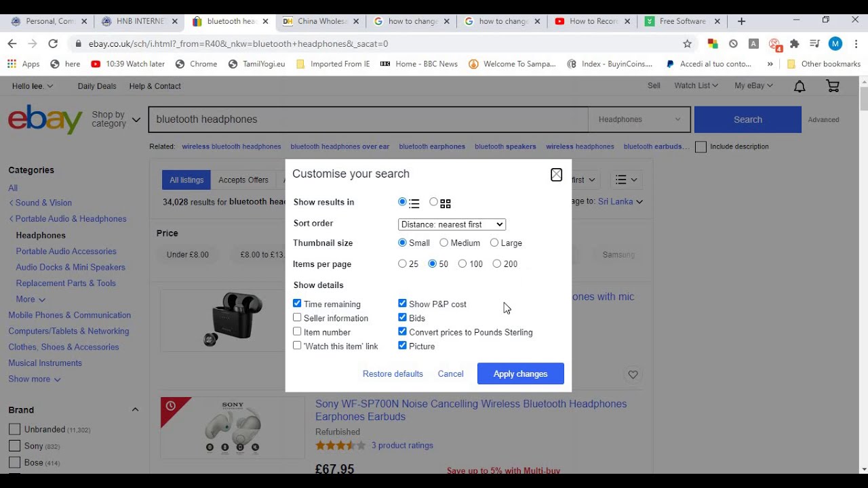Click the Sony earbuds listing thumbnail
The height and width of the screenshot is (488, 868).
click(233, 427)
